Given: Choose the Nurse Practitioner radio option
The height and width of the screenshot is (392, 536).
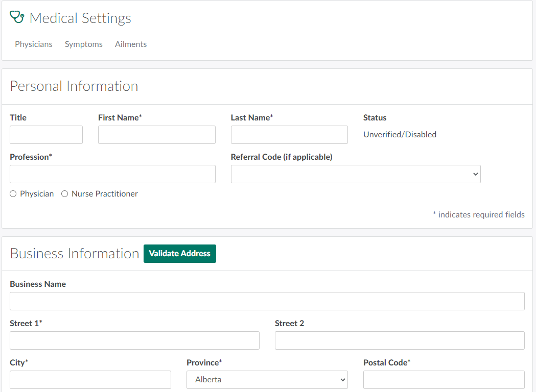Looking at the screenshot, I should [65, 194].
